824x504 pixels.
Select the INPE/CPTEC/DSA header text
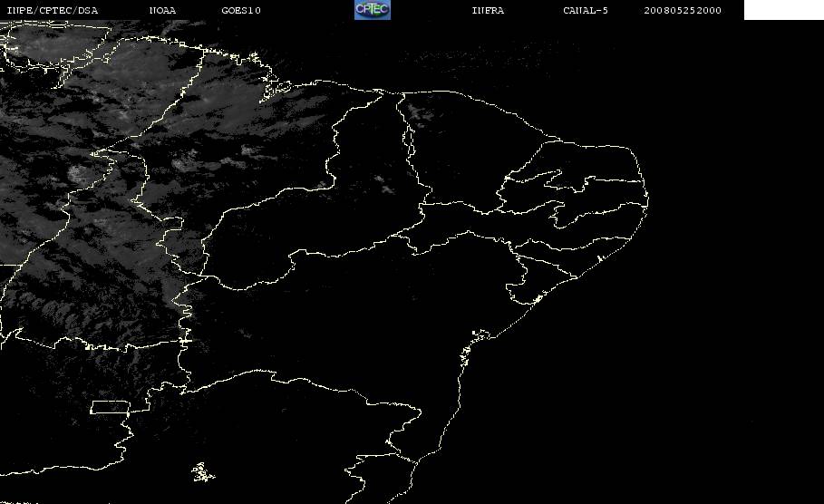53,11
